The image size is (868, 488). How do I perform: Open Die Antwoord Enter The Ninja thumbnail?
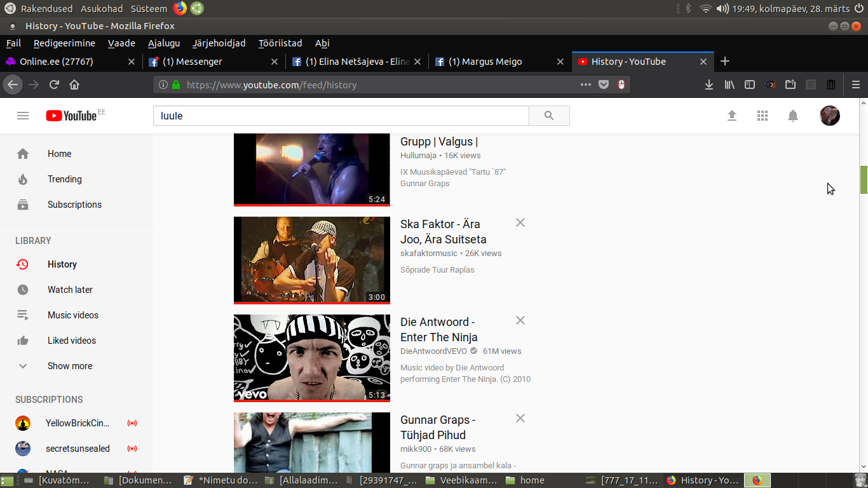coord(312,358)
